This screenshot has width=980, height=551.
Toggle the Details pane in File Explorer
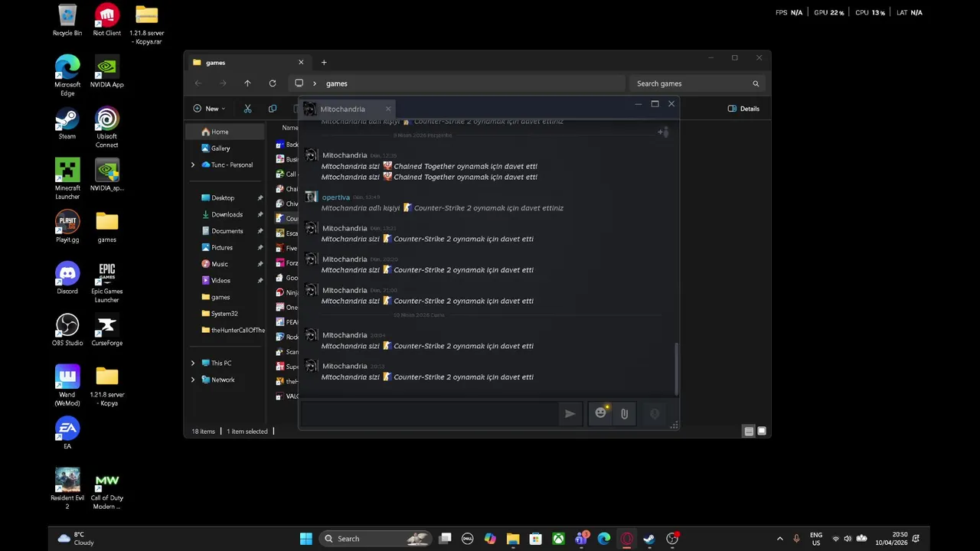[x=743, y=109]
